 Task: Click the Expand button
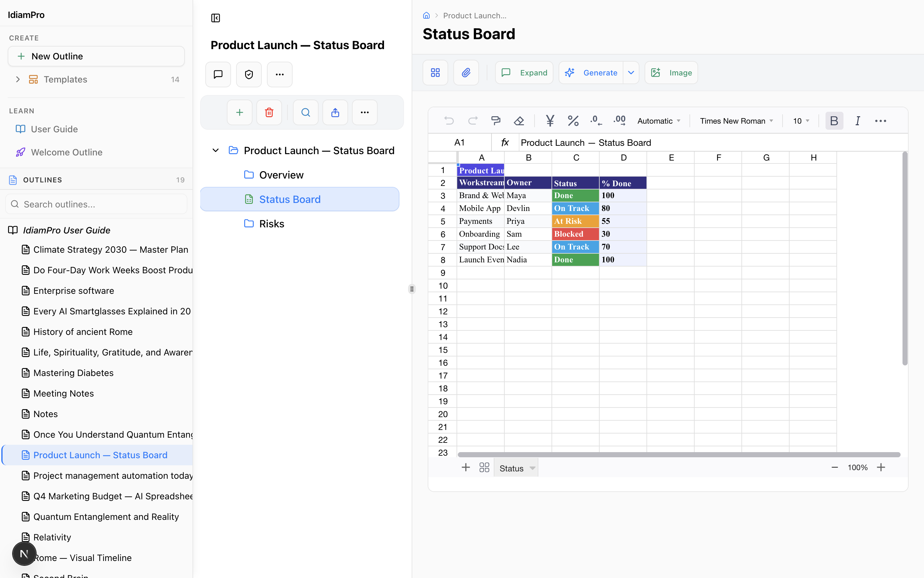(x=524, y=73)
